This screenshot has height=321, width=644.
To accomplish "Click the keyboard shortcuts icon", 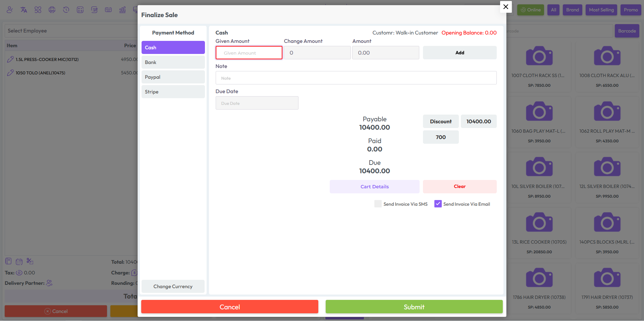I will pos(108,10).
